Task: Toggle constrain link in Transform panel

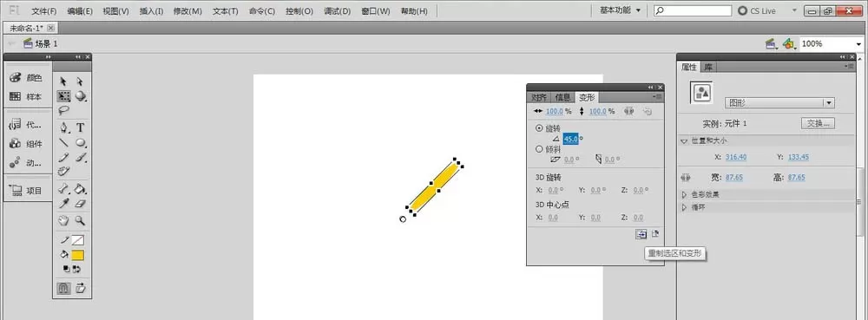Action: (628, 111)
